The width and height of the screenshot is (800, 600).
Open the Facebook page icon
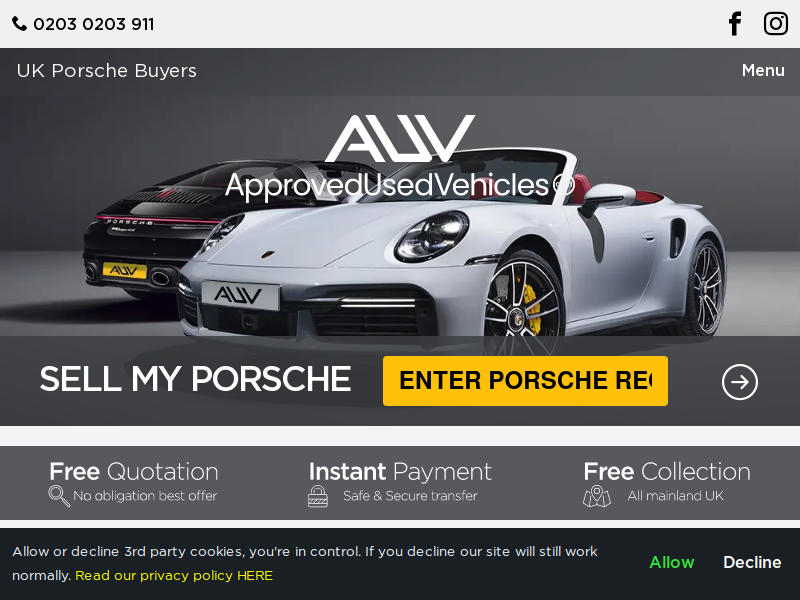(x=735, y=24)
